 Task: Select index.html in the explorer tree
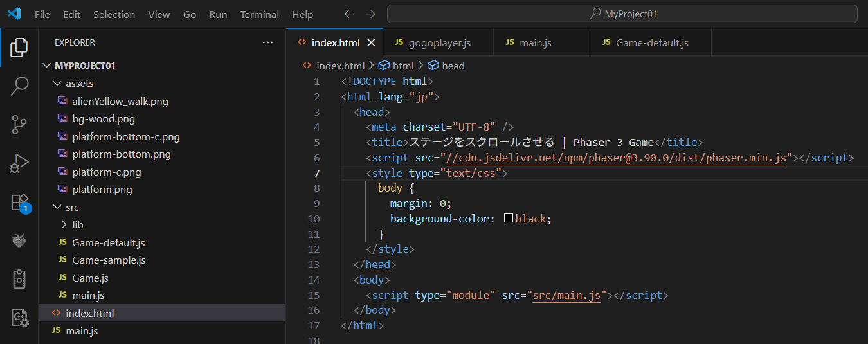tap(162, 313)
